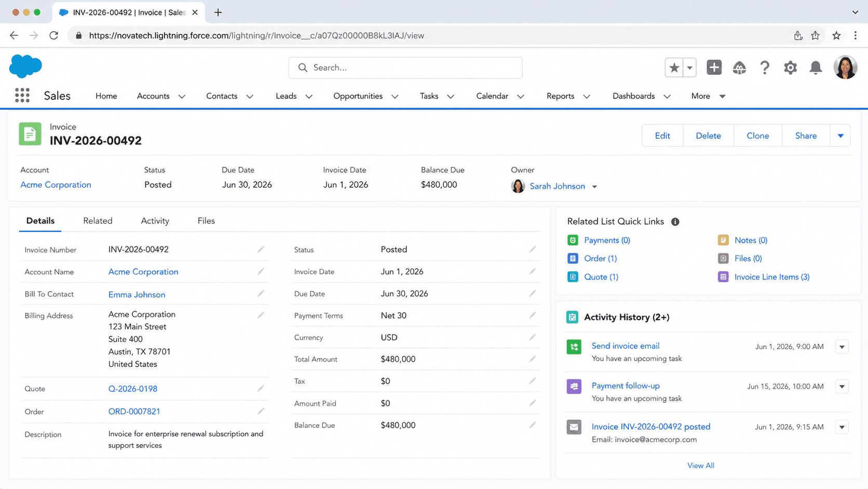Open the owner Sarah Johnson dropdown arrow

594,187
